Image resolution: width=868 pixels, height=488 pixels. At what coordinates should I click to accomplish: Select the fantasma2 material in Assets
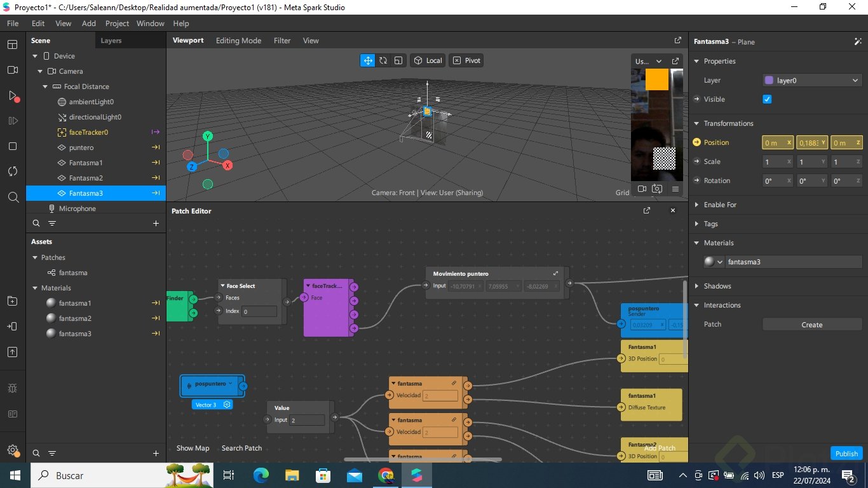[x=75, y=318]
